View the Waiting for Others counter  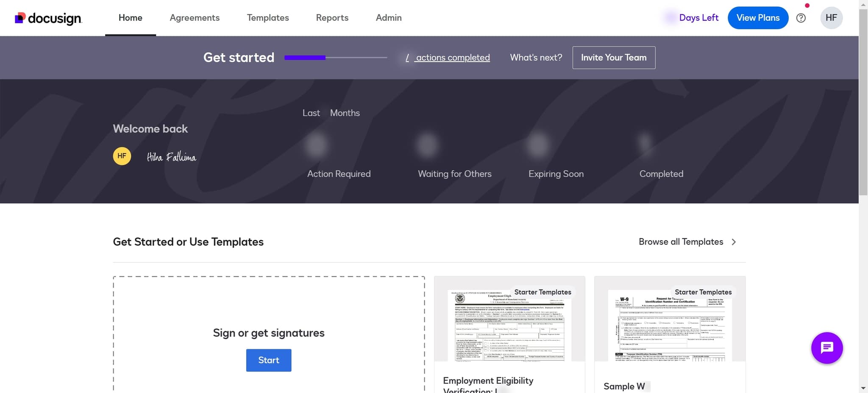pyautogui.click(x=427, y=145)
